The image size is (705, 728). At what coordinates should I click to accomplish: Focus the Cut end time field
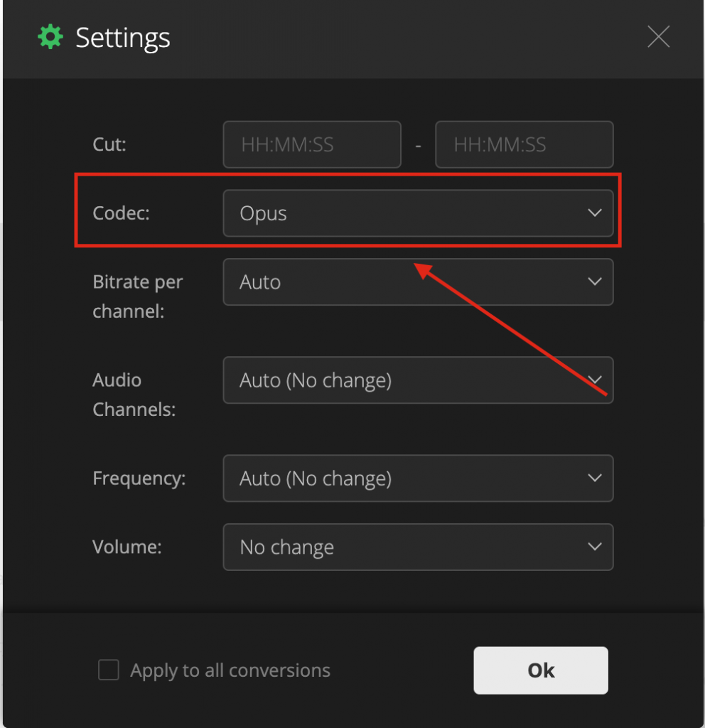click(x=524, y=144)
